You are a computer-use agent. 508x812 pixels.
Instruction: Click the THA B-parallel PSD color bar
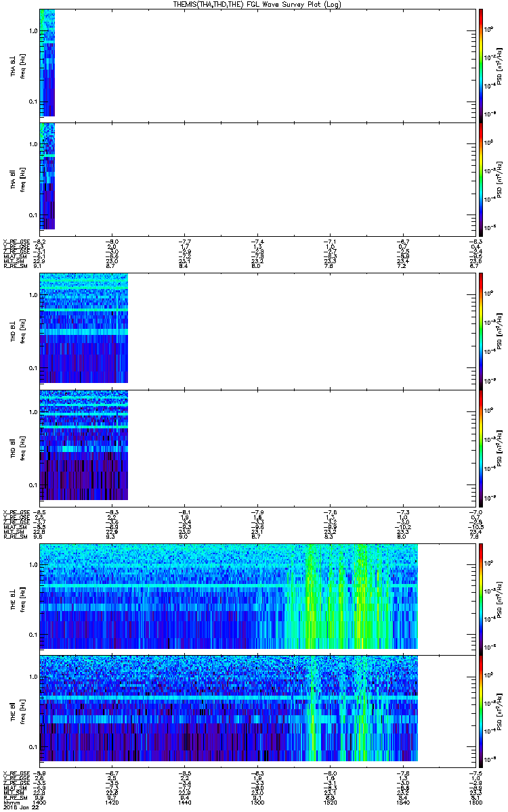481,179
